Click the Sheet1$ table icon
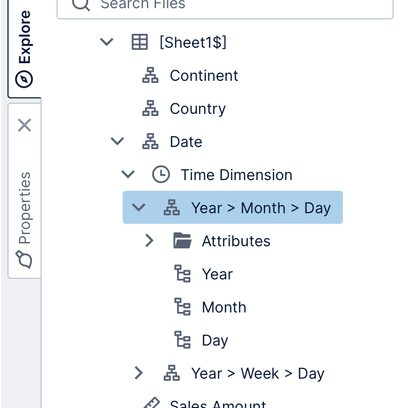The height and width of the screenshot is (408, 400). click(140, 42)
